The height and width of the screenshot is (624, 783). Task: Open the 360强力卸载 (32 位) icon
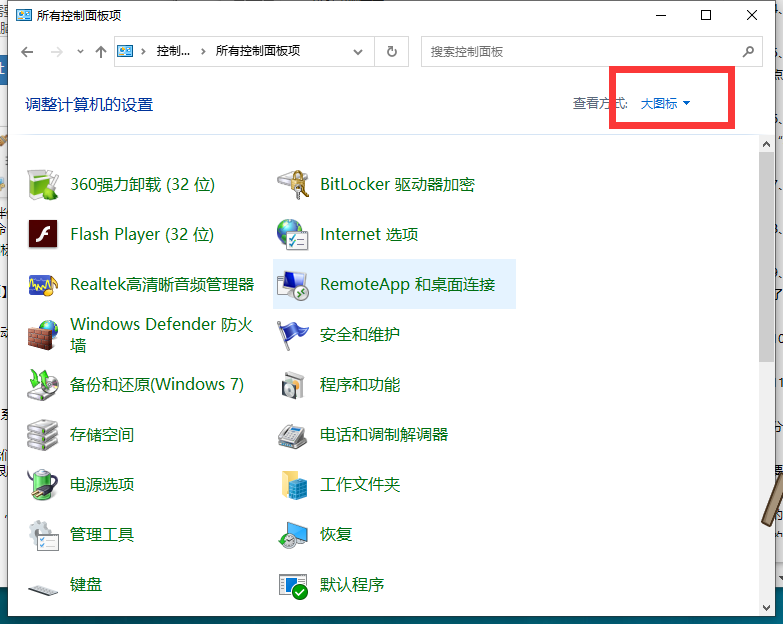(42, 185)
